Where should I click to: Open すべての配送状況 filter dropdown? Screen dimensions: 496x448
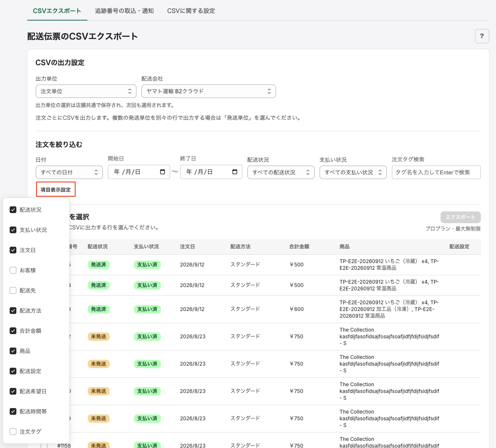coord(281,172)
